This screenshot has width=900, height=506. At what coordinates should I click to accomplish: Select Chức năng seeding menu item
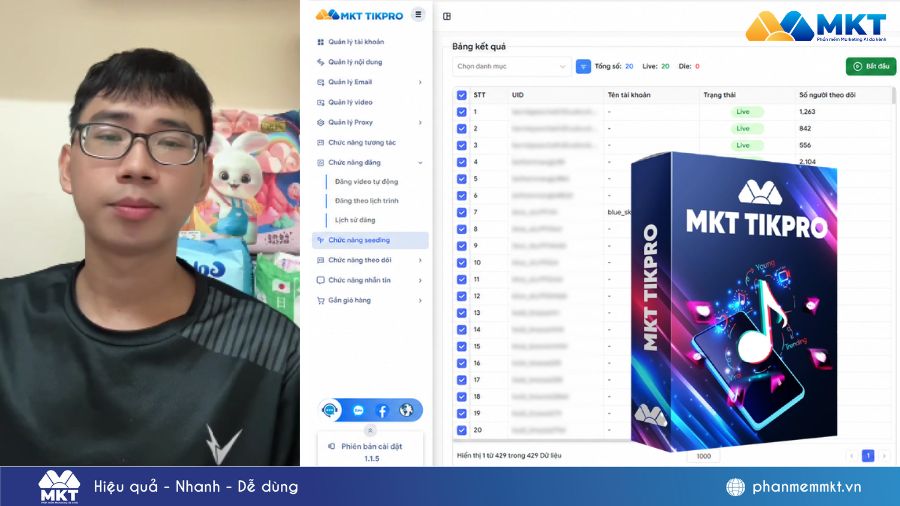370,240
